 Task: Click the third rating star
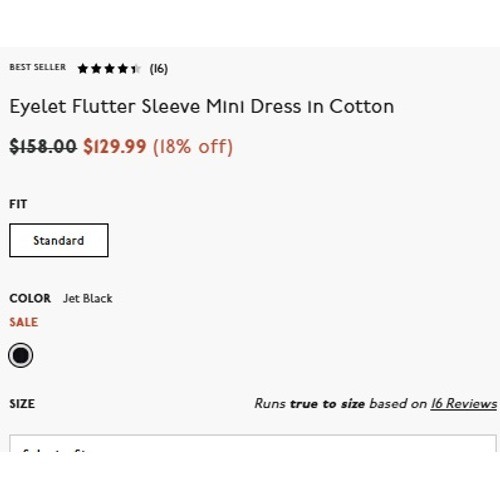click(x=109, y=69)
